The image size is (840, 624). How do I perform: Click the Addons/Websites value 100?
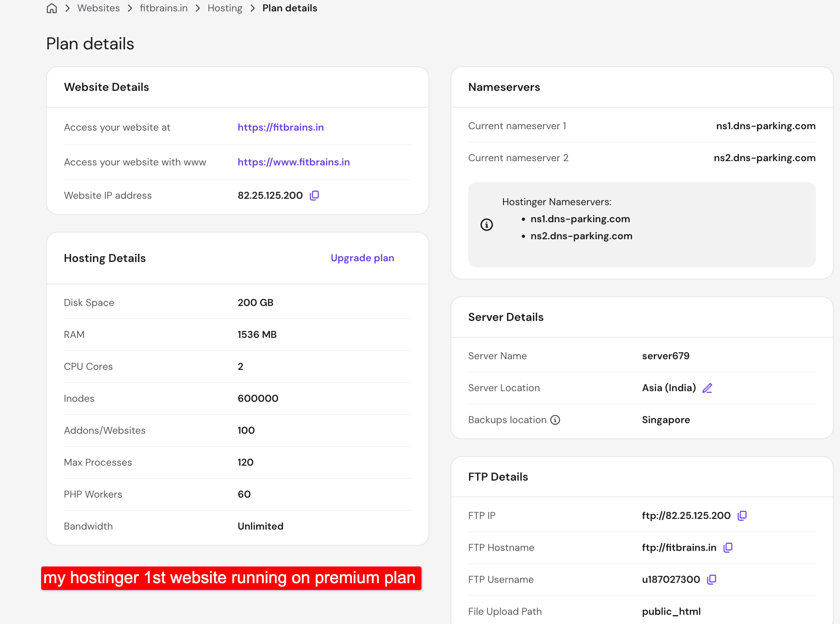(x=246, y=431)
